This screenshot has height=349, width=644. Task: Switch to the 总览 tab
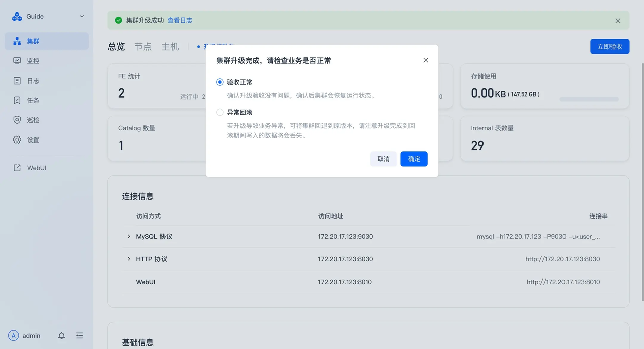tap(116, 46)
